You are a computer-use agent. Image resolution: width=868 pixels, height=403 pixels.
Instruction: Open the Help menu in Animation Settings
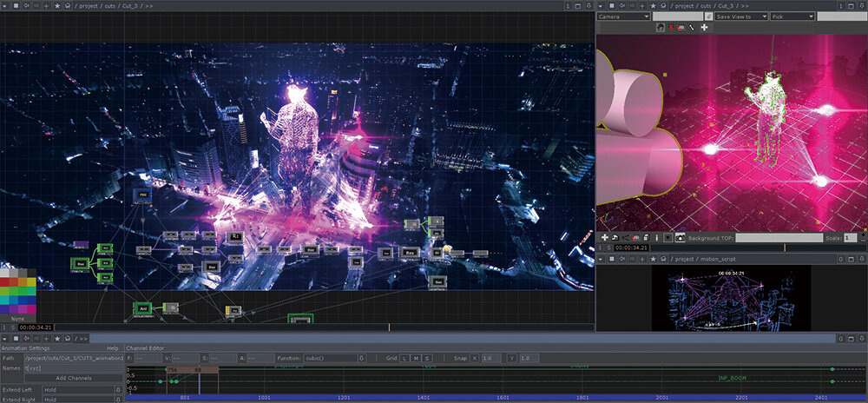point(112,348)
